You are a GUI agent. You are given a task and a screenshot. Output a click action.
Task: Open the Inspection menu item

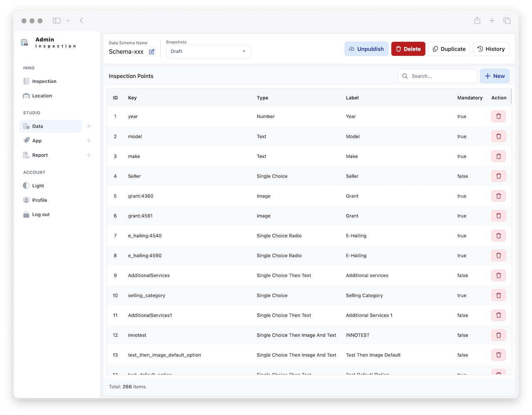click(44, 82)
